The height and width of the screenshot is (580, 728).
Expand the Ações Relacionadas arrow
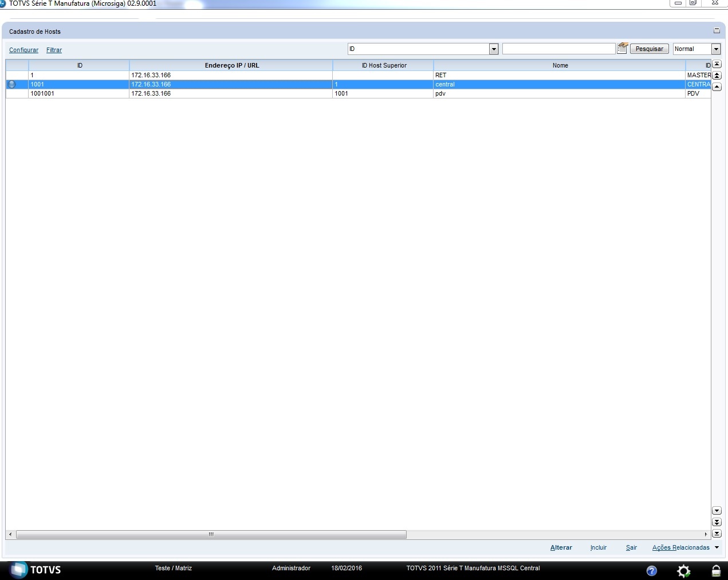click(717, 547)
